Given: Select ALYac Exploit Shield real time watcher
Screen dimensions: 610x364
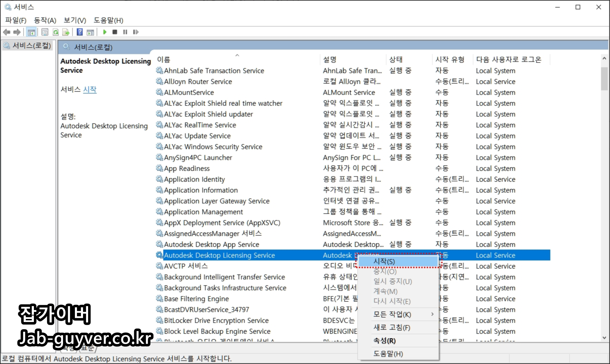Looking at the screenshot, I should coord(353,103).
